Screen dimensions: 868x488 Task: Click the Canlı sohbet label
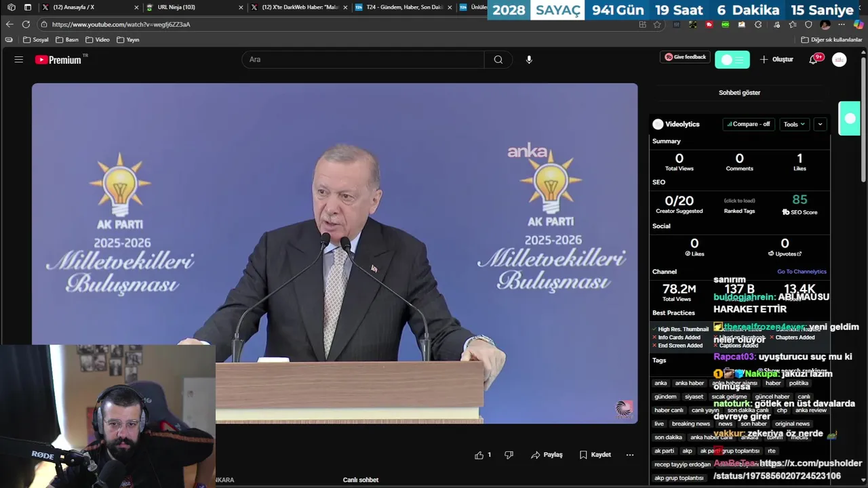pyautogui.click(x=360, y=480)
